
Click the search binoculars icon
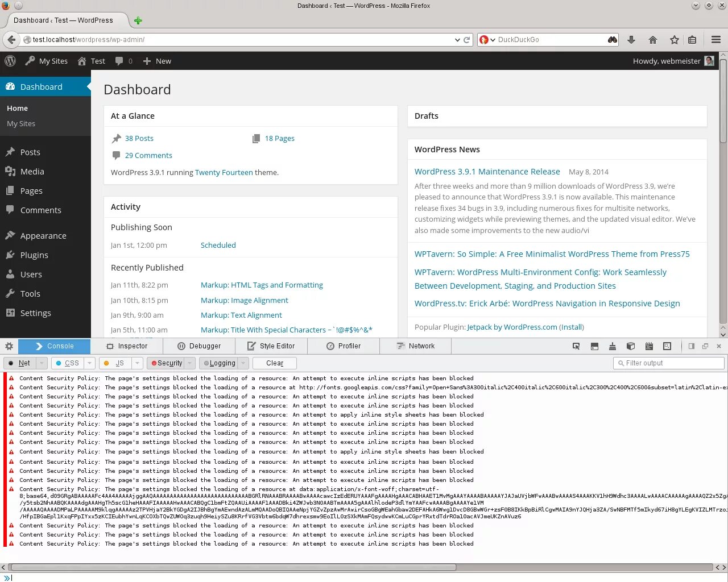tap(612, 40)
